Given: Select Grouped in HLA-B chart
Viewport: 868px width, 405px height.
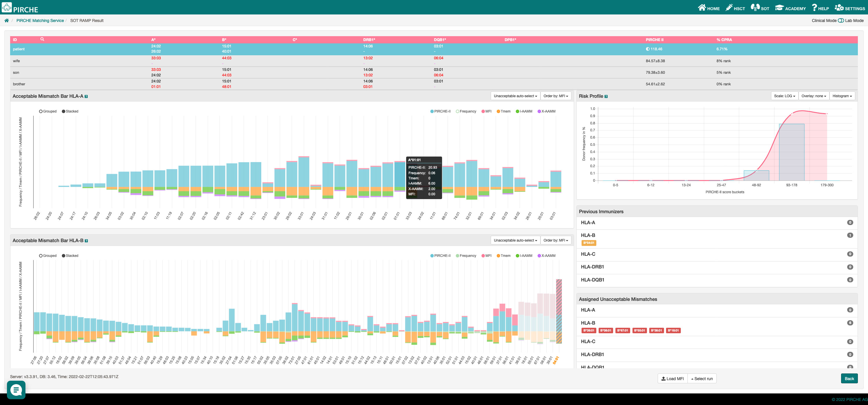Looking at the screenshot, I should [48, 256].
